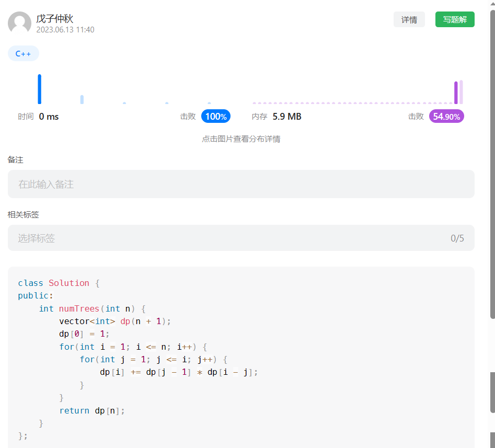Image resolution: width=495 pixels, height=448 pixels.
Task: Click the 详情 details button
Action: (x=409, y=19)
